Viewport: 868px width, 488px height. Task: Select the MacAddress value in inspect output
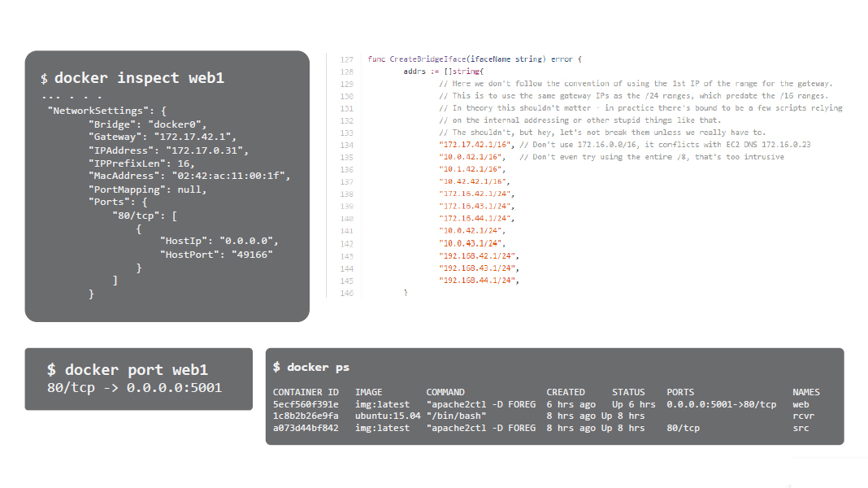pos(230,176)
